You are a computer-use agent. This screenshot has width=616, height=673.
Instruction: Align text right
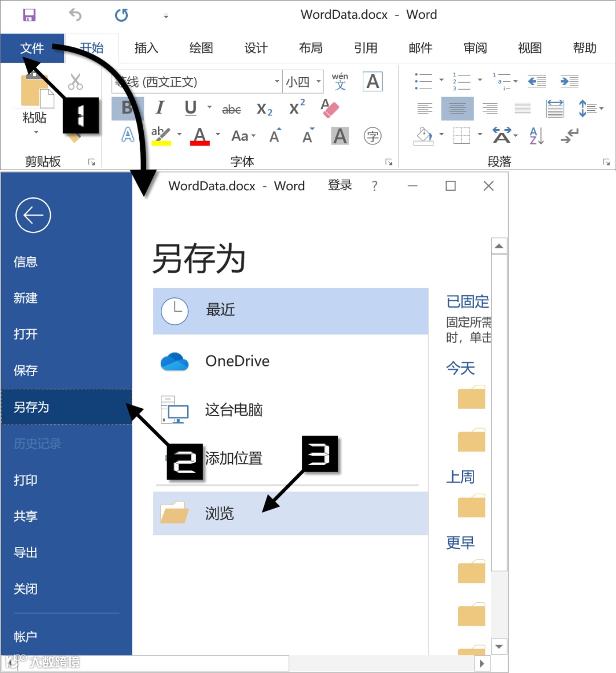click(490, 108)
